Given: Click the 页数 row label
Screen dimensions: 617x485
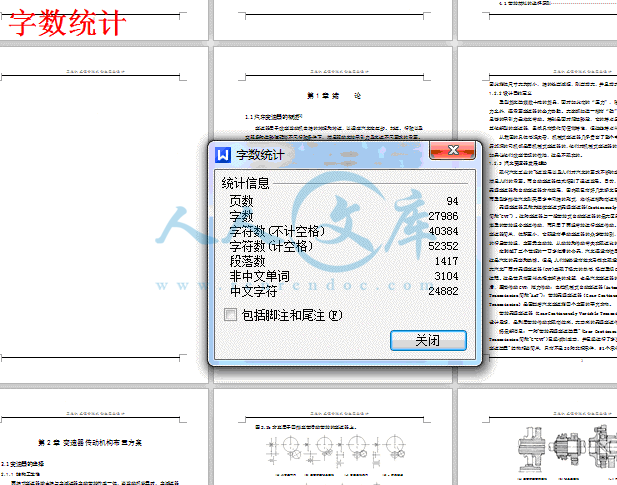Looking at the screenshot, I should [241, 201].
